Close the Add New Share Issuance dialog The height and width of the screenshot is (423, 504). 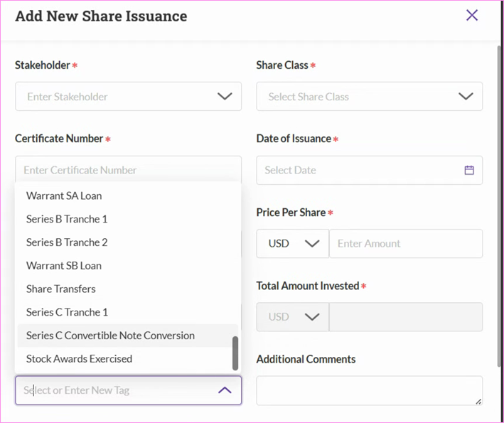pos(472,15)
